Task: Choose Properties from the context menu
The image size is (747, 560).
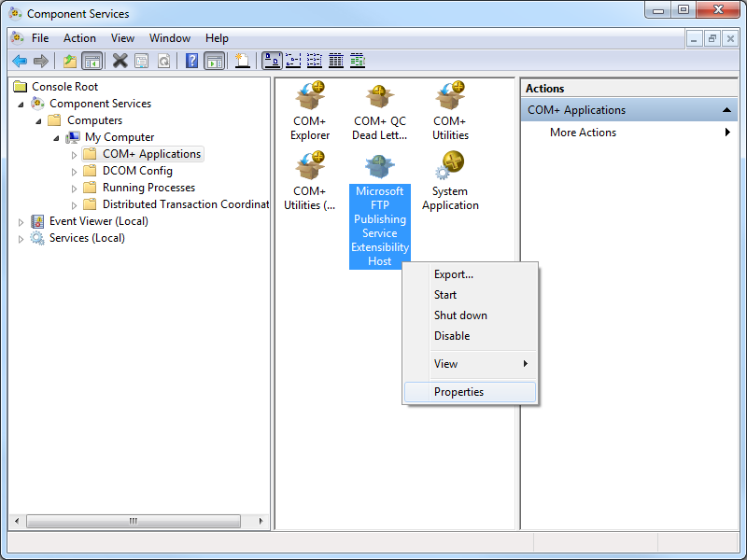Action: pos(458,392)
